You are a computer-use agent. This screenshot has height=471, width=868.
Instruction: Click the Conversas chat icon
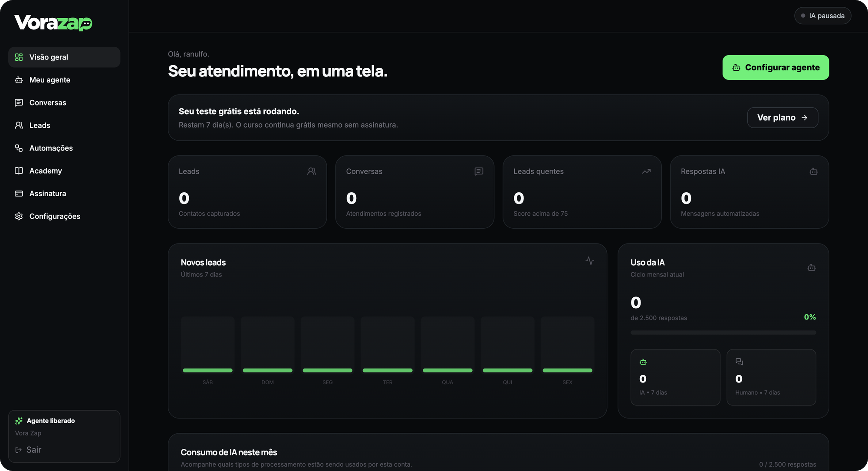click(x=19, y=102)
